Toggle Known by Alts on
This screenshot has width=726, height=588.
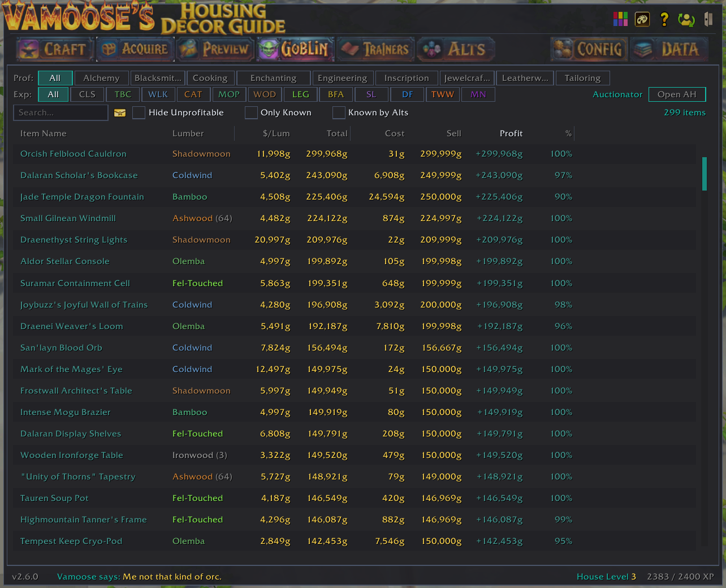[x=339, y=113]
